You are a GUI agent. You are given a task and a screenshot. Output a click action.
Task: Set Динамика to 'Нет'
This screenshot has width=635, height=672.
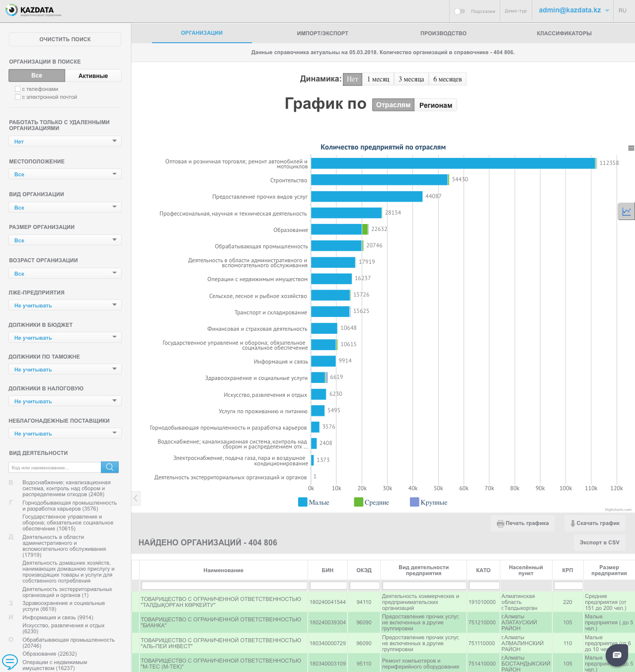pyautogui.click(x=352, y=79)
